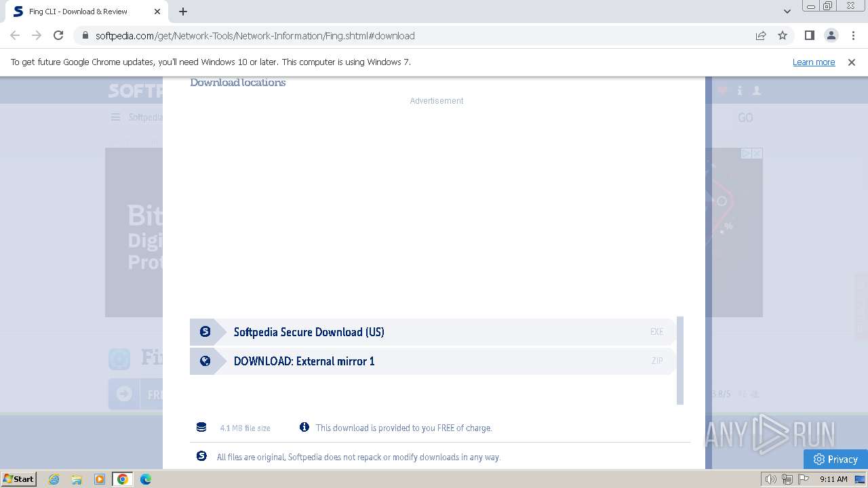Open Windows Media Player from taskbar
Image resolution: width=868 pixels, height=488 pixels.
[x=100, y=479]
